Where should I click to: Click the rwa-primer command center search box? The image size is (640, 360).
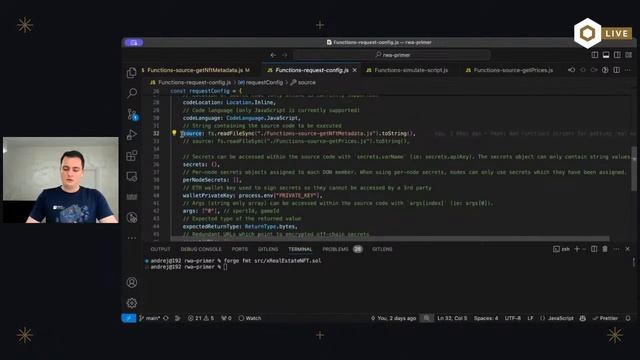coord(392,55)
